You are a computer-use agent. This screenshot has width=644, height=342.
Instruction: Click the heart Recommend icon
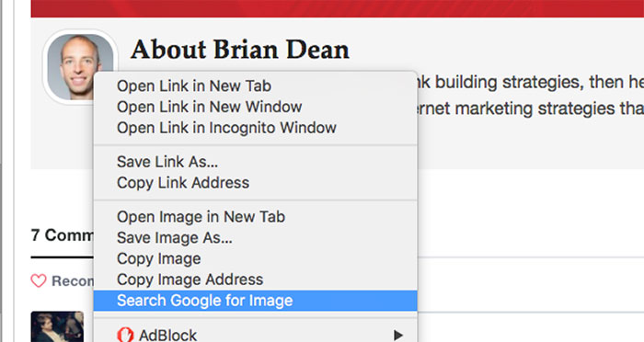pos(39,280)
